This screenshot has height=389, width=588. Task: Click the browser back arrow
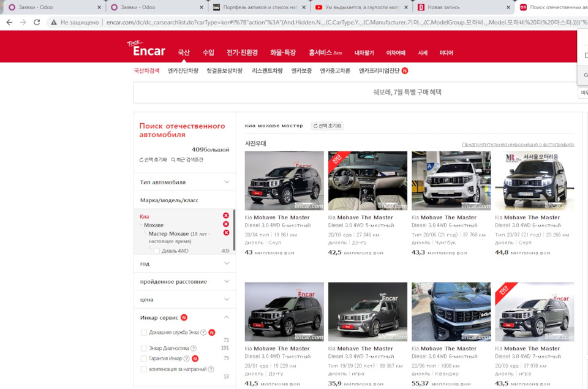pos(9,23)
